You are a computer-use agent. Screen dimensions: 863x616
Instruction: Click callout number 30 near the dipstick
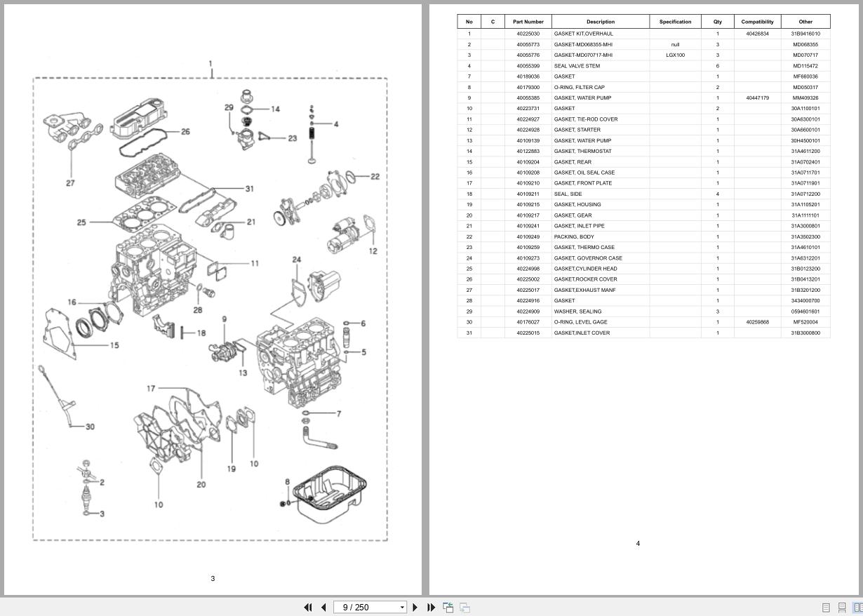(x=90, y=427)
